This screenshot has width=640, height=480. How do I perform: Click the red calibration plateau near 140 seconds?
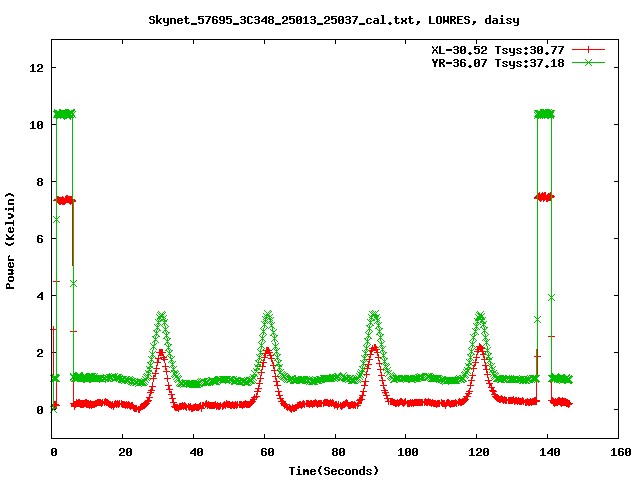pyautogui.click(x=544, y=197)
